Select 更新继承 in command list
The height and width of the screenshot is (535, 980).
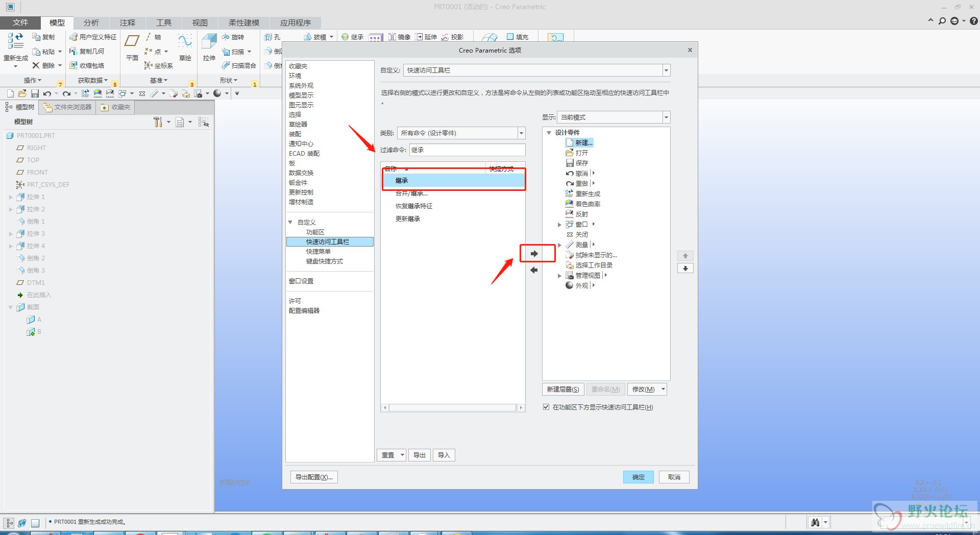coord(408,219)
